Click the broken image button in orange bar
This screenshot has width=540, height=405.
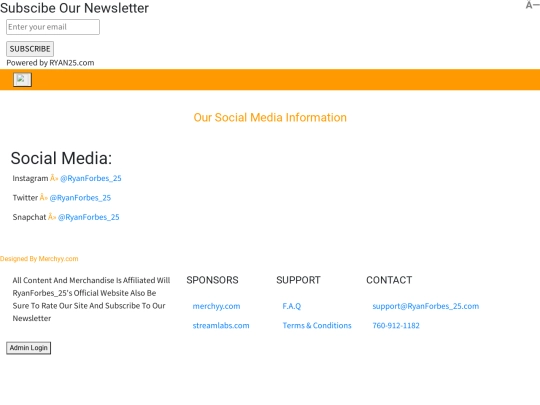pyautogui.click(x=22, y=80)
